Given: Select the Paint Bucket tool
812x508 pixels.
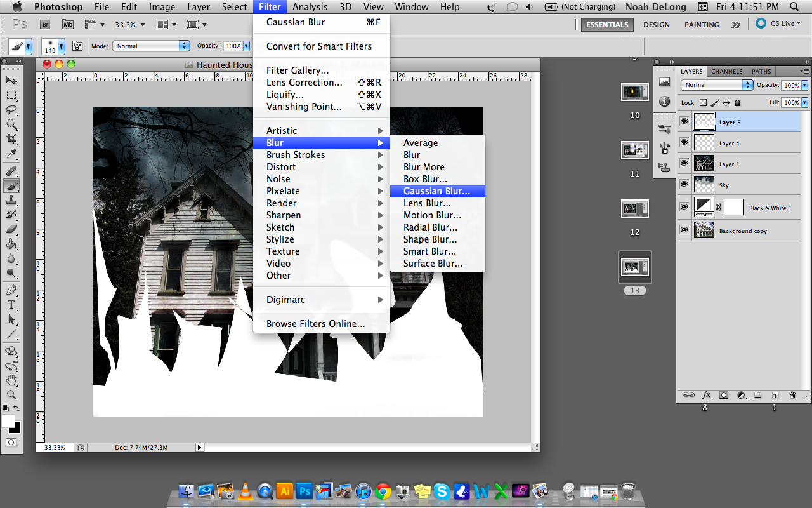Looking at the screenshot, I should tap(11, 244).
